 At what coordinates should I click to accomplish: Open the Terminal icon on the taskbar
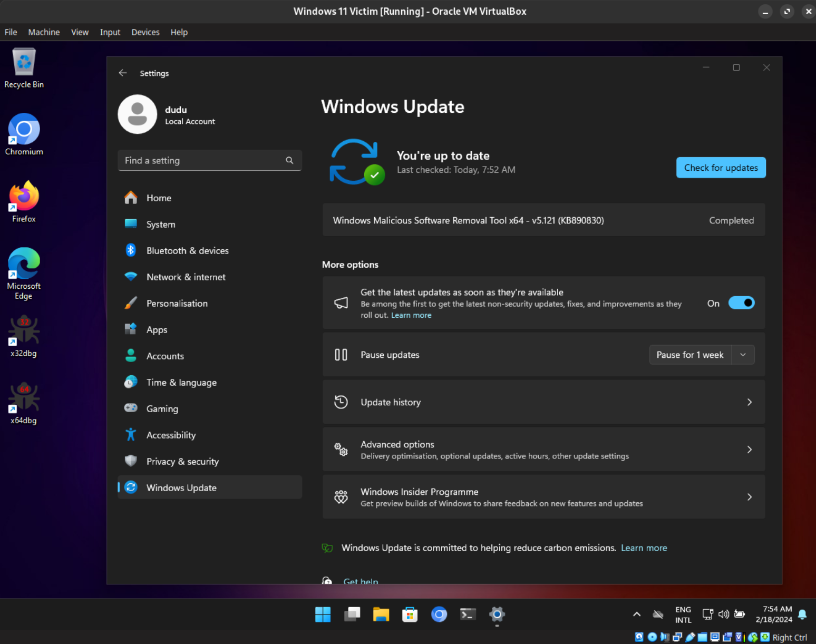pyautogui.click(x=468, y=614)
